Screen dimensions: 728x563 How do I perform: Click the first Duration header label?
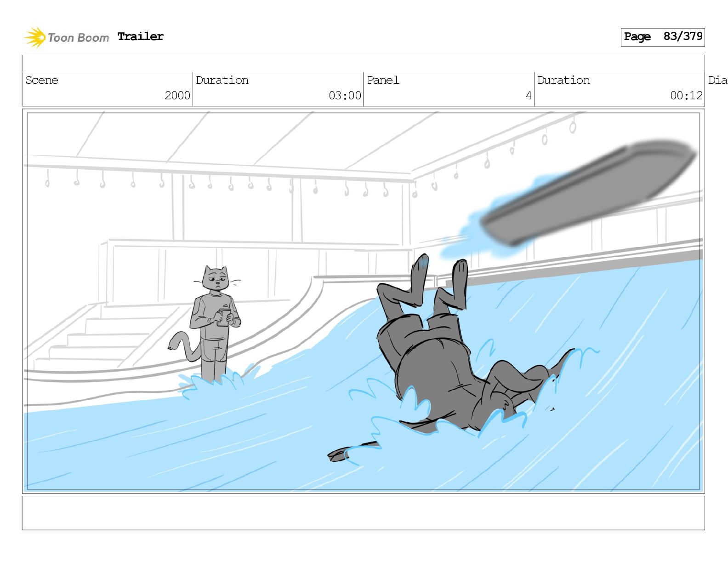[222, 80]
